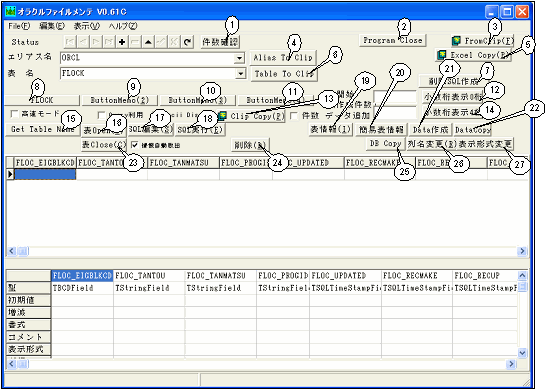549x389 pixels.
Task: Click FLOC_TANMATSU column header in upper grid
Action: tap(183, 163)
